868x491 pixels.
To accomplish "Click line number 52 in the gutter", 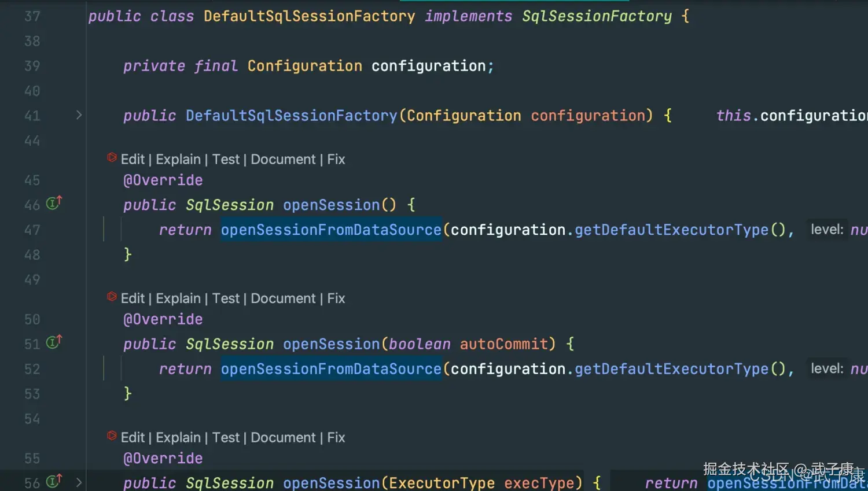I will pos(32,369).
